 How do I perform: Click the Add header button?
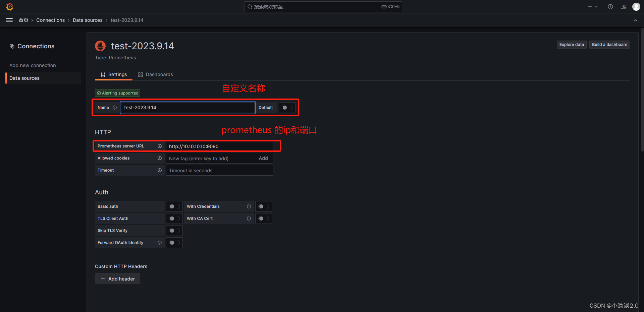[x=117, y=279]
